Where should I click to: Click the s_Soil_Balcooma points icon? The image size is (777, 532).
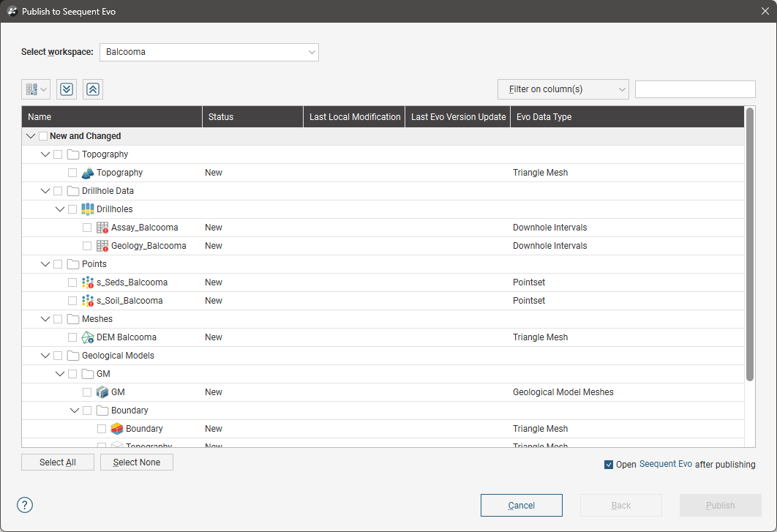pyautogui.click(x=88, y=301)
